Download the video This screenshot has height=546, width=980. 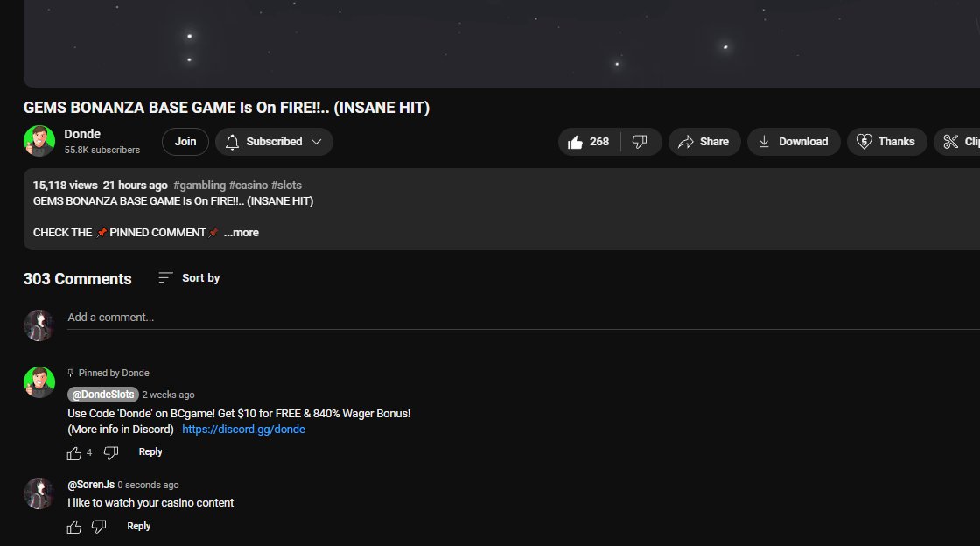coord(794,142)
